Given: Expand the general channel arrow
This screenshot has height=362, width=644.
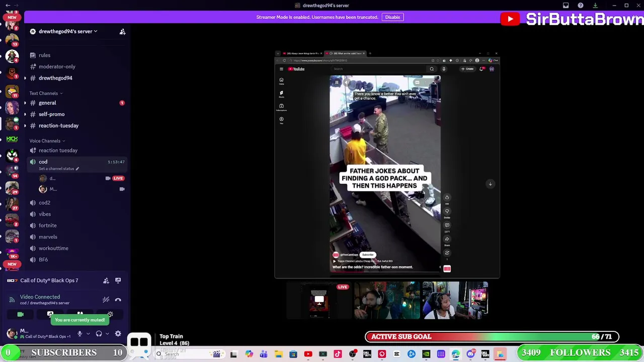Looking at the screenshot, I should 25,103.
